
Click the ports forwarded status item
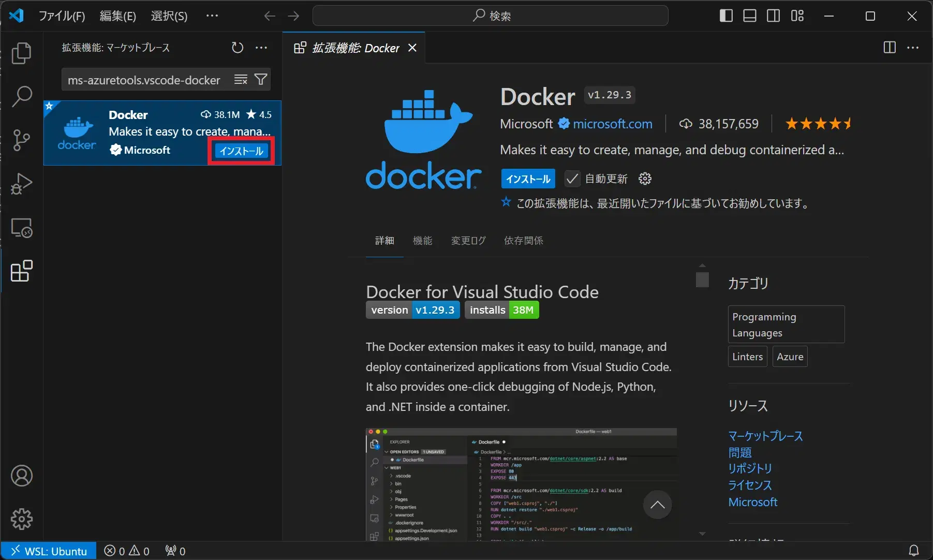tap(175, 551)
